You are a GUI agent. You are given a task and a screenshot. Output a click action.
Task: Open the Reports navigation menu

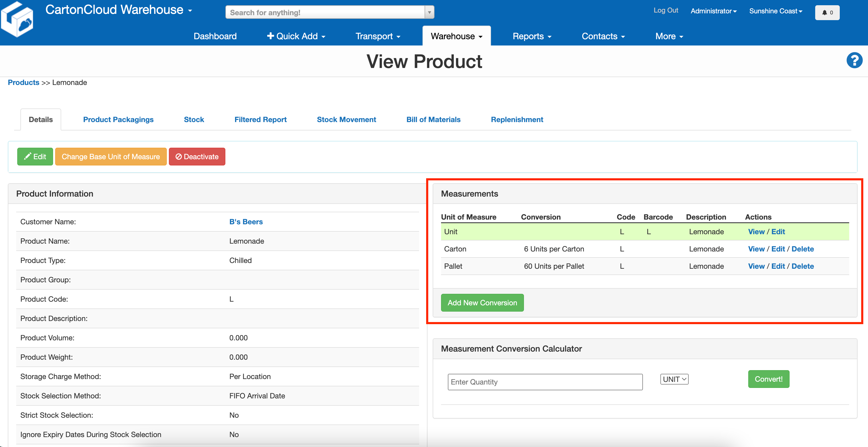[531, 36]
